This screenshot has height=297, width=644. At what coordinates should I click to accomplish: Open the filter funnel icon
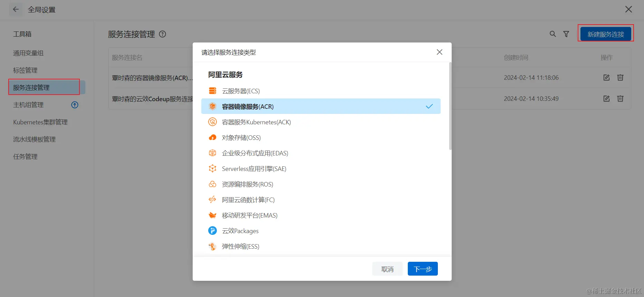(566, 34)
